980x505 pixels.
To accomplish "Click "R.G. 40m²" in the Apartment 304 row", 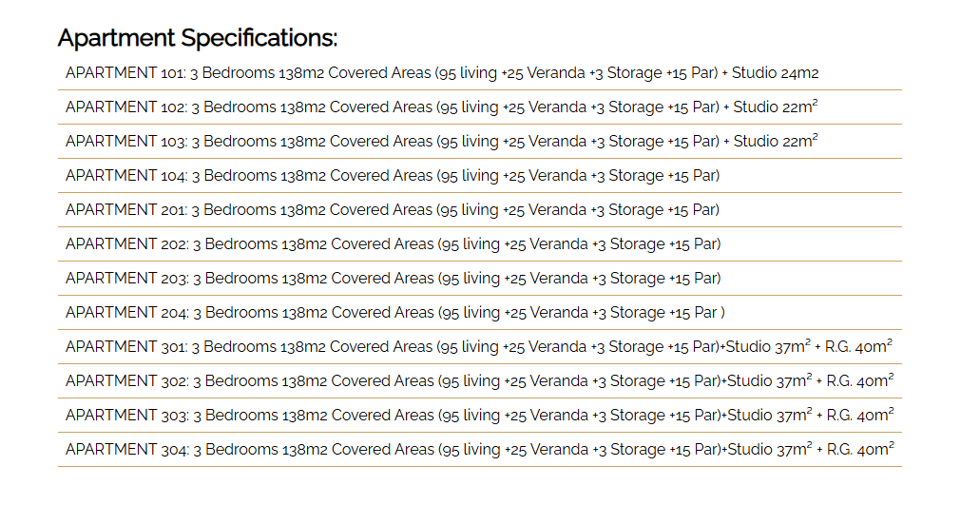I will 859,450.
